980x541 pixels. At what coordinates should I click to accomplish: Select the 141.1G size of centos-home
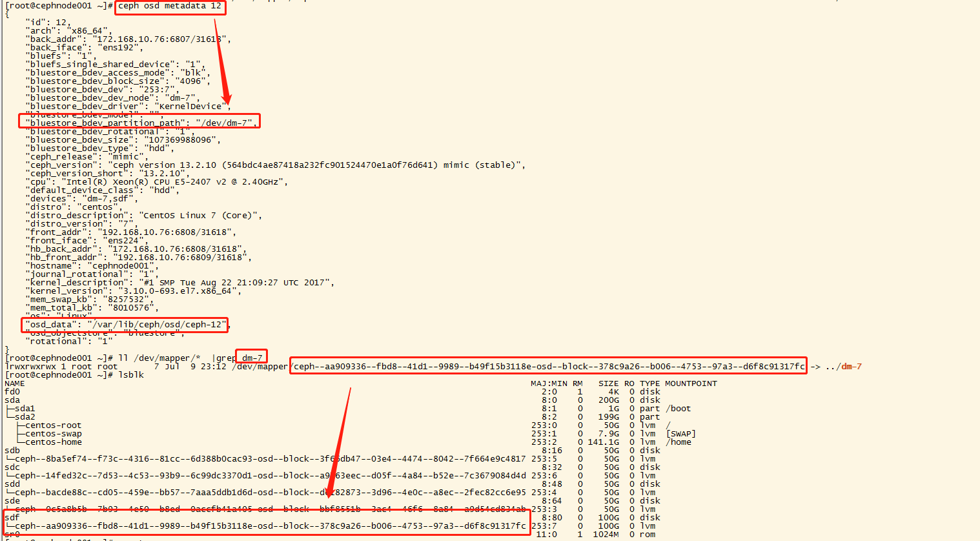(604, 442)
